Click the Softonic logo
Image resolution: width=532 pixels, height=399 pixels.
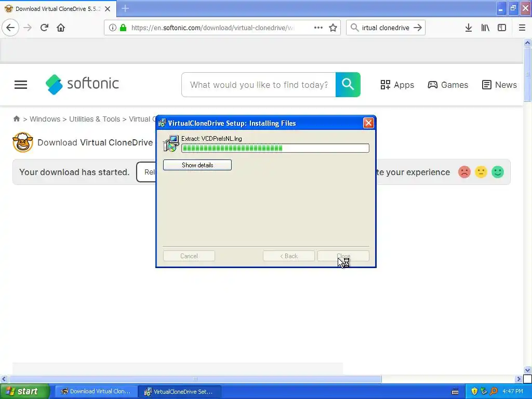[x=83, y=84]
